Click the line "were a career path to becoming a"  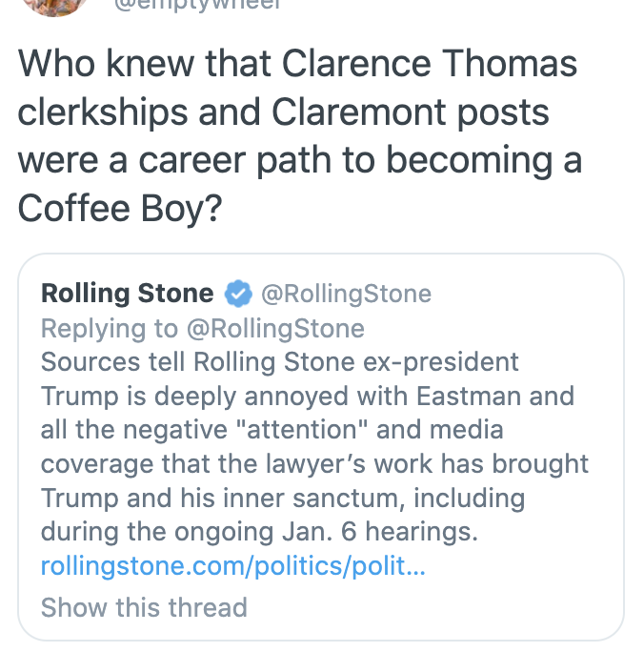tap(299, 161)
